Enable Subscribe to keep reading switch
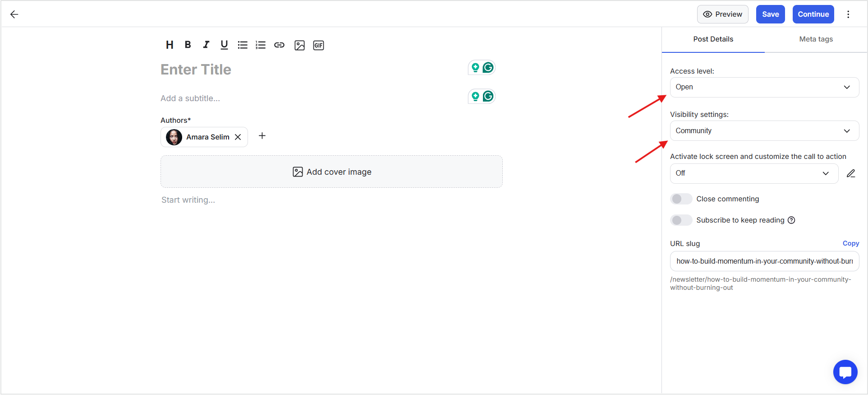The image size is (868, 395). click(x=681, y=220)
